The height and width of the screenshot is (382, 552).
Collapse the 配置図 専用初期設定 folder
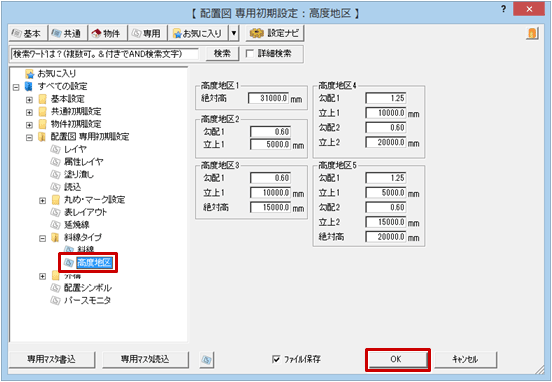click(x=30, y=137)
